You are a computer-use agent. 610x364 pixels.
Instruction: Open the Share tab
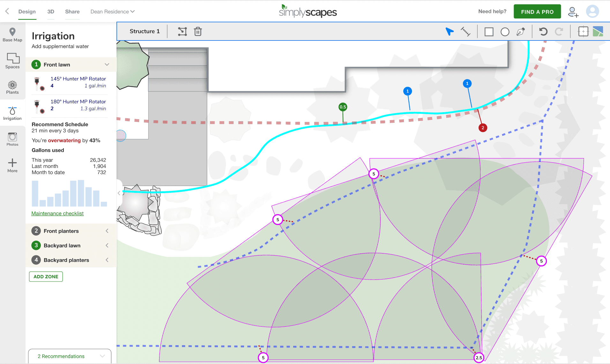point(72,12)
